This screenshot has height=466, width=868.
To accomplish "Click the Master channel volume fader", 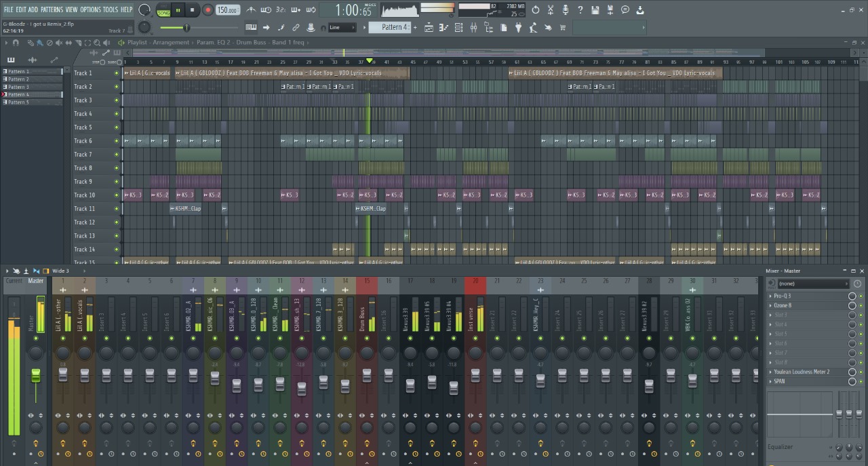I will [x=36, y=375].
